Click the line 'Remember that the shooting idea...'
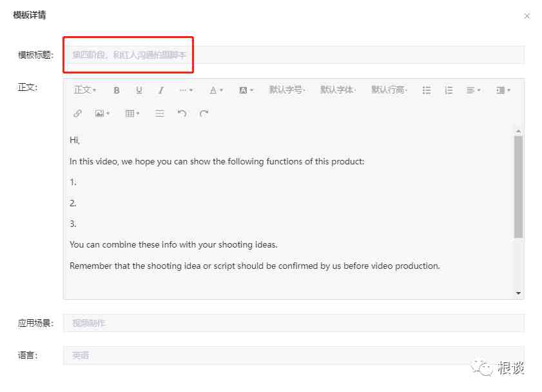Viewport: 542px width, 392px height. point(255,266)
